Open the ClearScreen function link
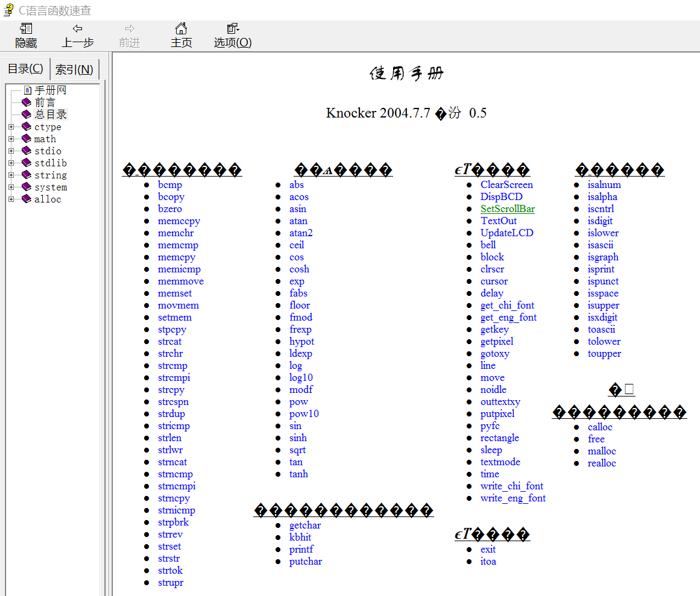700x596 pixels. tap(506, 184)
